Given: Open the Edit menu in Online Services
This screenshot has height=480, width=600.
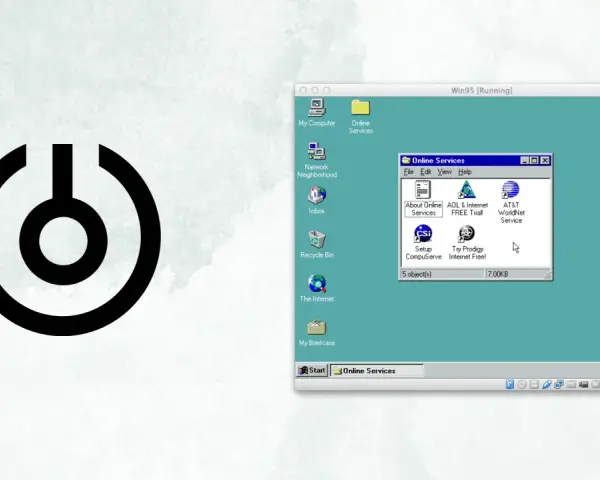Looking at the screenshot, I should click(x=426, y=172).
